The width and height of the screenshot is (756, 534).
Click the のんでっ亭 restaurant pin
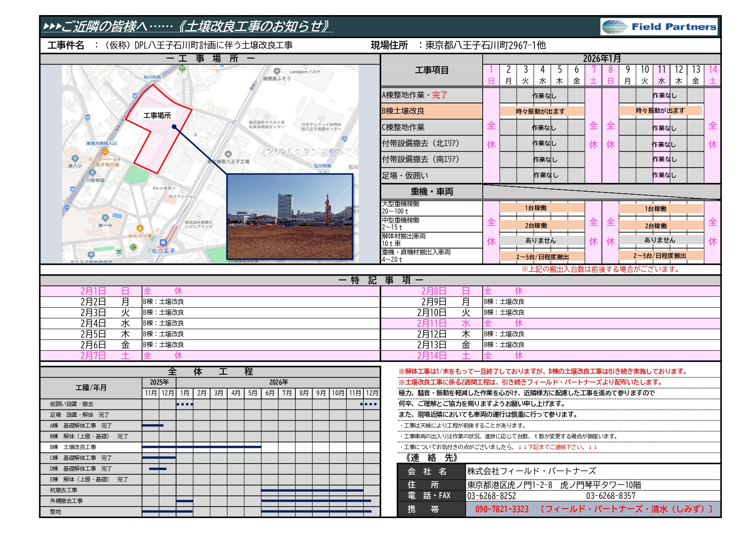tap(140, 228)
